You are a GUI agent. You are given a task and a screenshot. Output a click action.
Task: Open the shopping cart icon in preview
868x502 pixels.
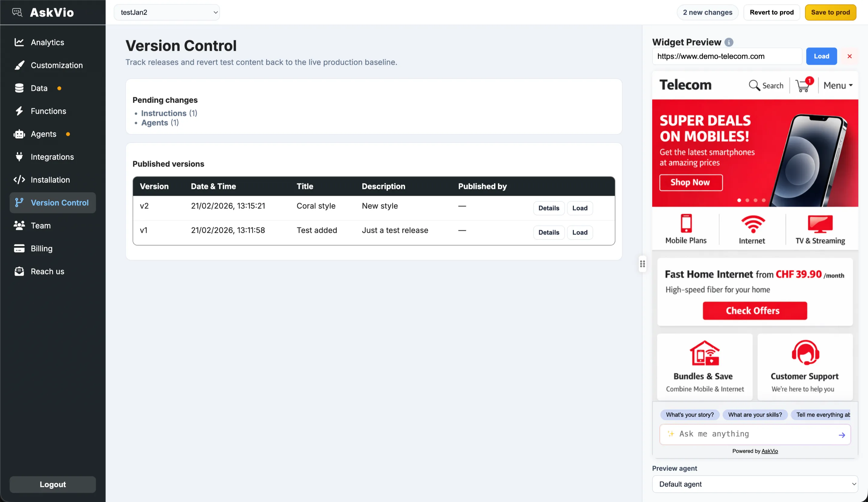804,85
